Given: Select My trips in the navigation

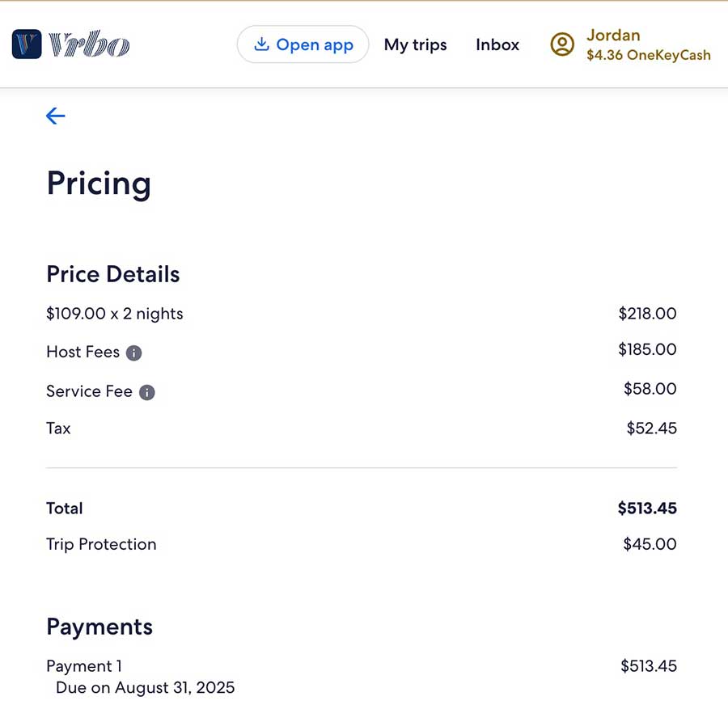Looking at the screenshot, I should point(415,45).
